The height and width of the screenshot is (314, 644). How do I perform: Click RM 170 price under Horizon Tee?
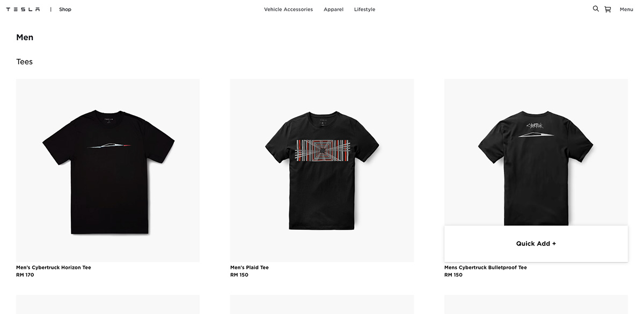(25, 275)
